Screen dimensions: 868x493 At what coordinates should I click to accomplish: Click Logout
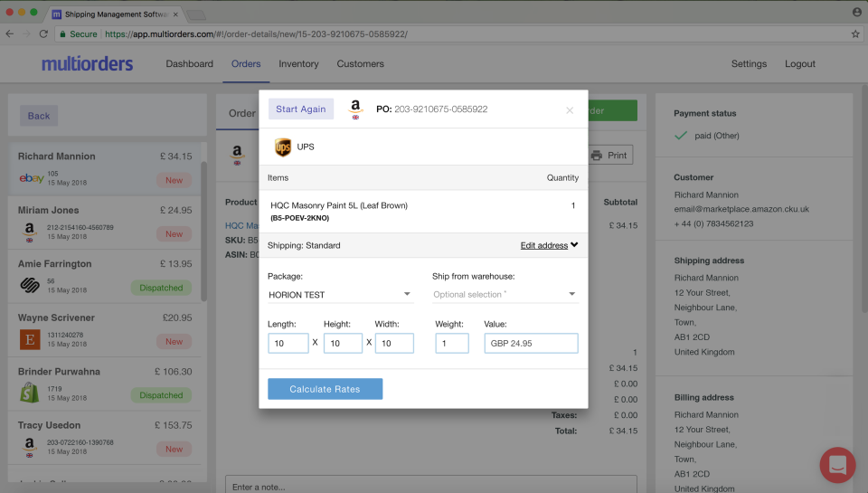[800, 63]
